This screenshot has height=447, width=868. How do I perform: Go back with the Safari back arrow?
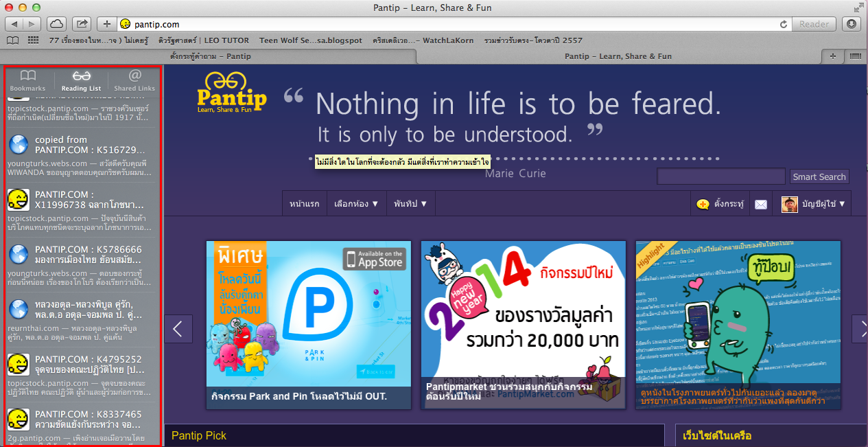coord(14,24)
